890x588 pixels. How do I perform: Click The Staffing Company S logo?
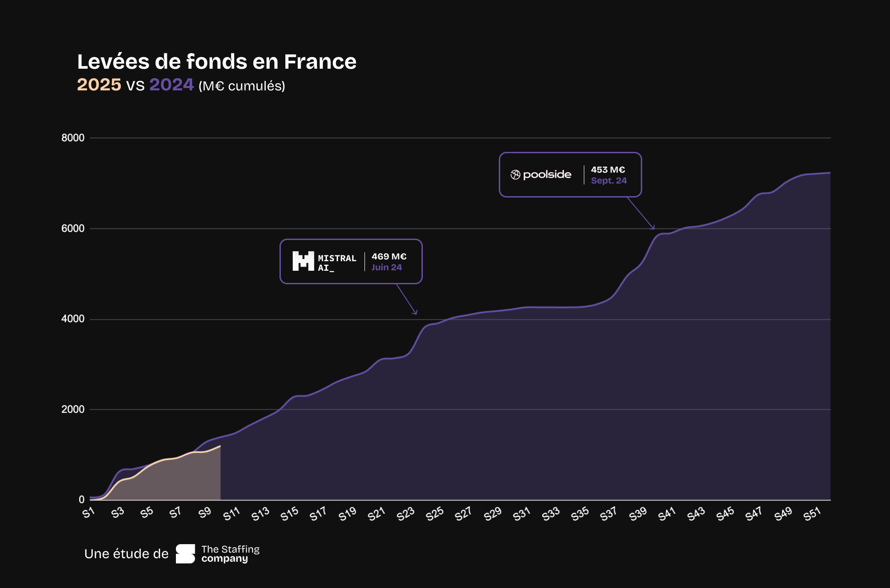point(185,554)
